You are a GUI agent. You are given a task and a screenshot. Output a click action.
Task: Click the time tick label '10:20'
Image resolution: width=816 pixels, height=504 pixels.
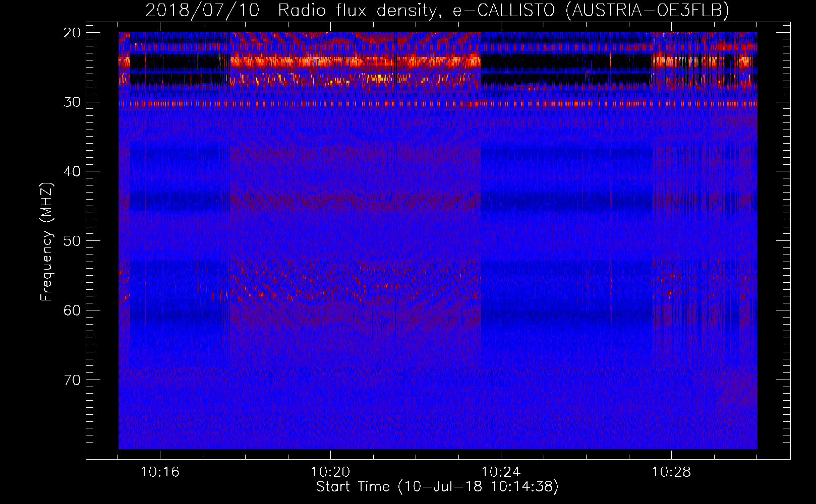coord(330,472)
